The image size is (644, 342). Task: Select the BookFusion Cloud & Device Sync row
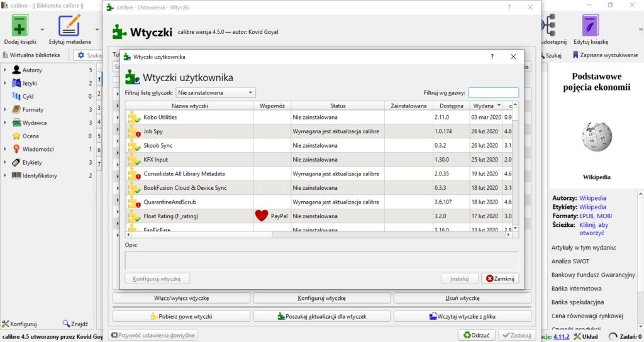(x=319, y=187)
